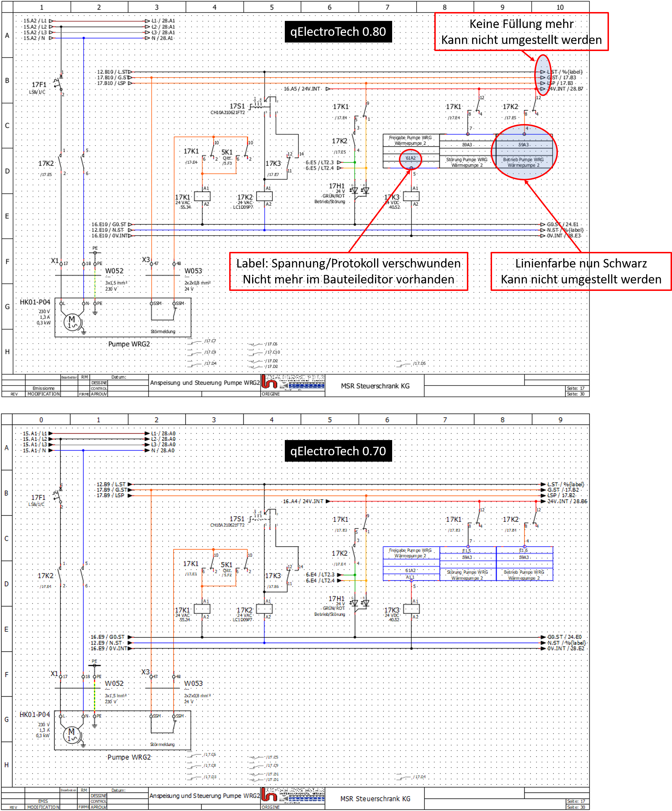Click the /17.C7 cross reference in upper diagram
This screenshot has height=811, width=672.
point(210,340)
